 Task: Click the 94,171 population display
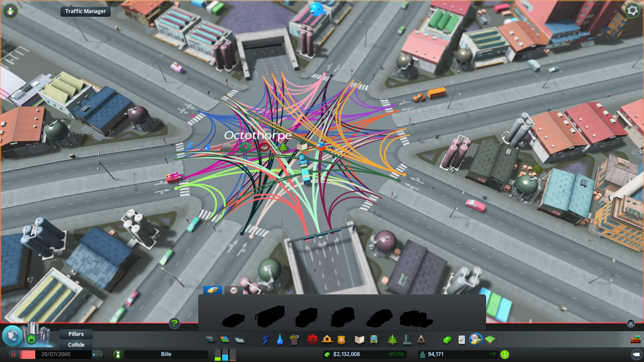(436, 354)
